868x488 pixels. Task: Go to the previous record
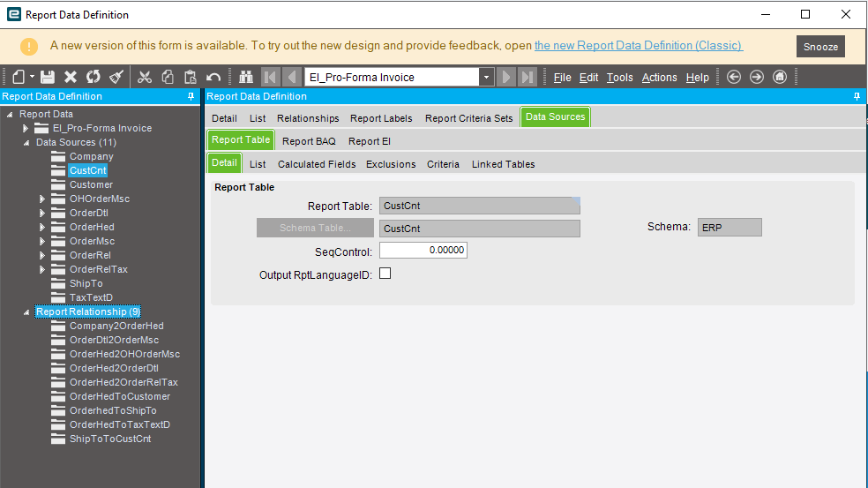click(x=292, y=77)
